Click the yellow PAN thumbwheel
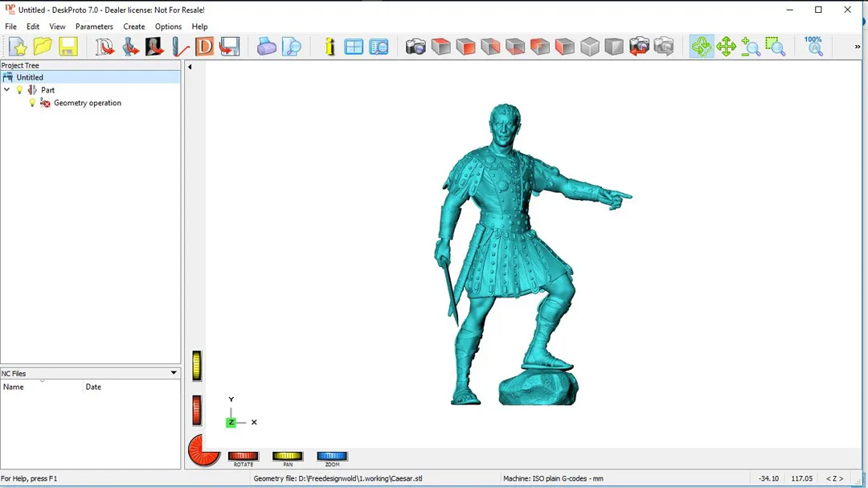This screenshot has height=488, width=868. pyautogui.click(x=287, y=456)
